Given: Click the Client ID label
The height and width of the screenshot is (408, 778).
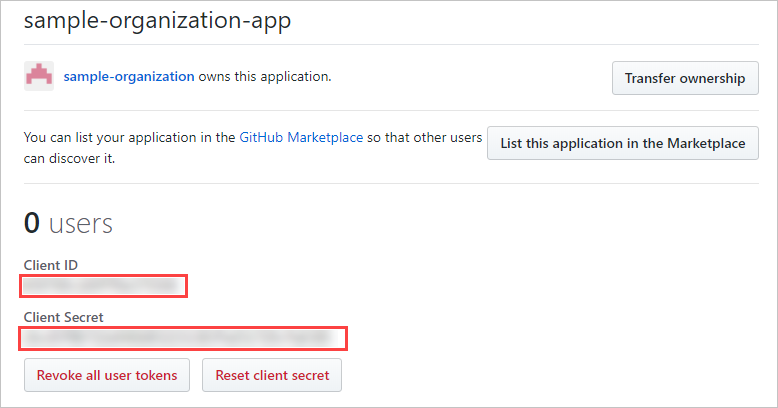Looking at the screenshot, I should click(x=51, y=265).
